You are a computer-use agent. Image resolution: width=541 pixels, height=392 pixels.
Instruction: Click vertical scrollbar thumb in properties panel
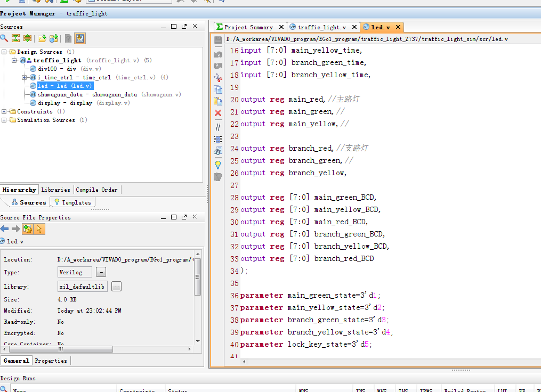pos(198,276)
